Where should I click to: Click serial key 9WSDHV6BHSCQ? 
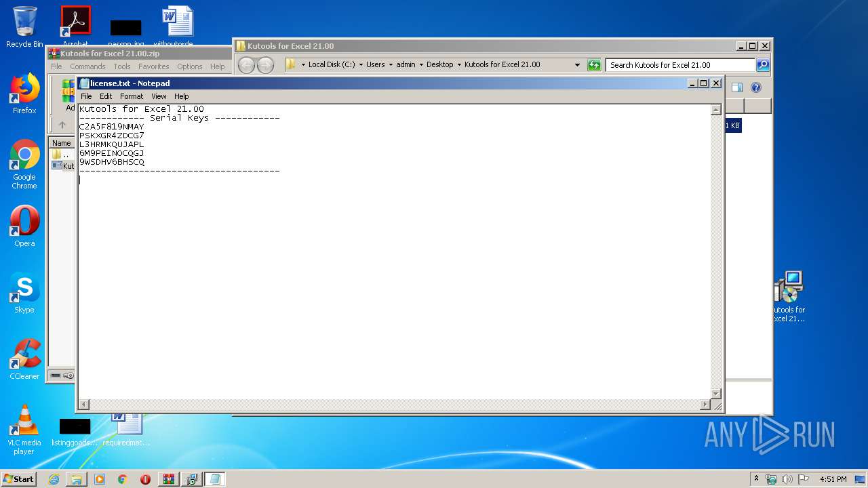point(112,162)
